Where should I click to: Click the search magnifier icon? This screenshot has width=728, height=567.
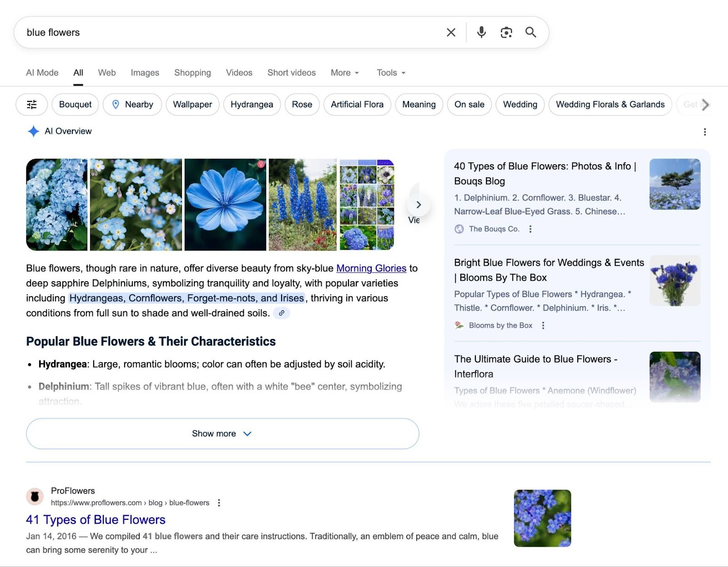531,32
